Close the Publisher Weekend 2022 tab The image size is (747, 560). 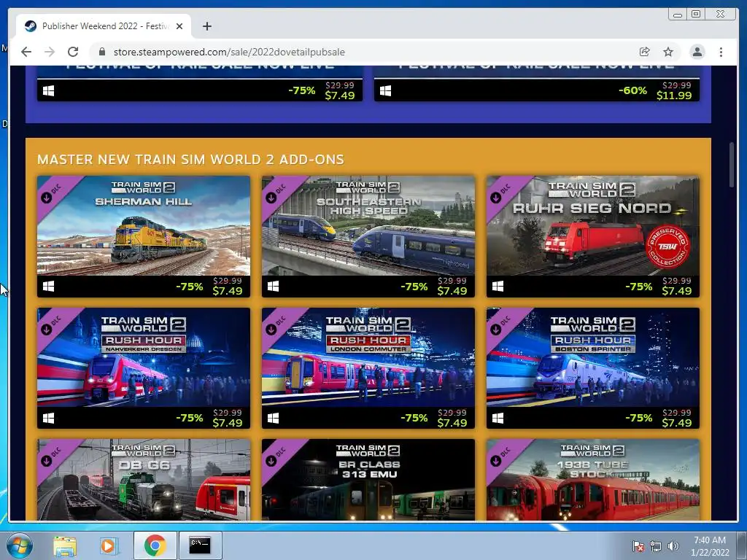pyautogui.click(x=179, y=26)
